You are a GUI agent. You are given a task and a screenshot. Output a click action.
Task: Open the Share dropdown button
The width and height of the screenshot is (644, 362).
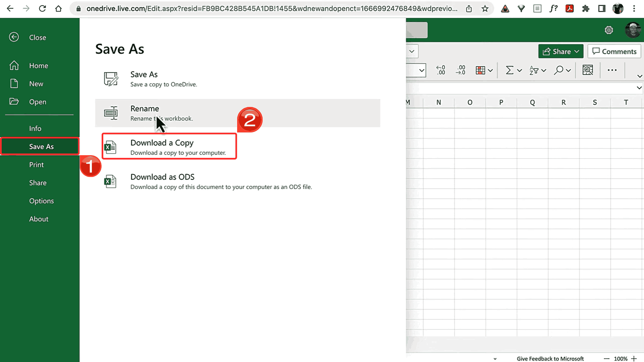[x=561, y=51]
